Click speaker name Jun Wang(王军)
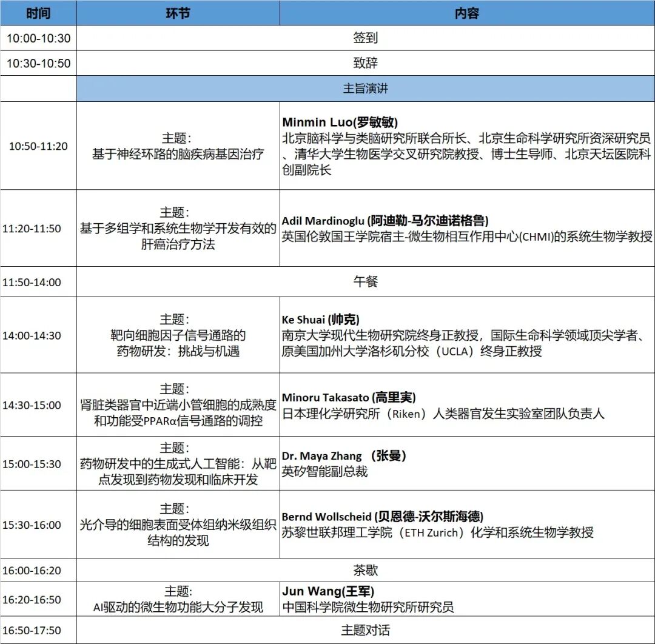This screenshot has width=655, height=644. [x=328, y=591]
